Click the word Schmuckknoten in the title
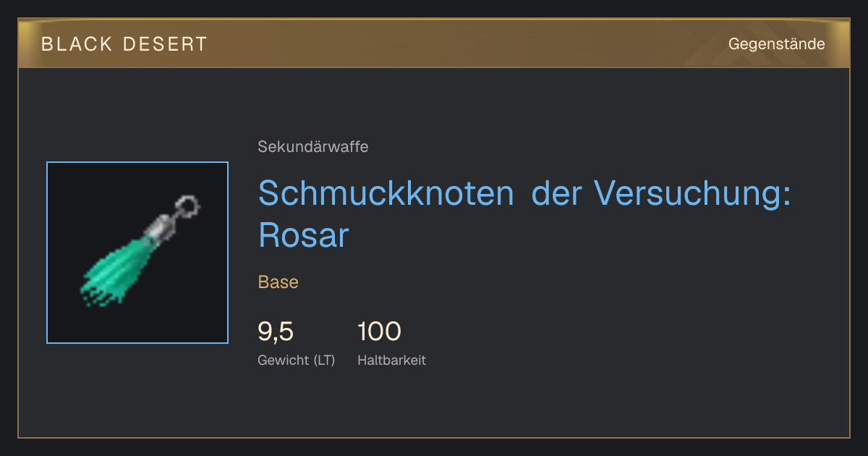 (386, 193)
